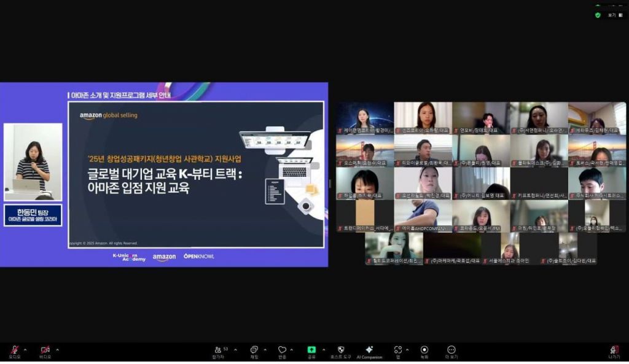Open the chat panel
The image size is (629, 364).
[254, 350]
